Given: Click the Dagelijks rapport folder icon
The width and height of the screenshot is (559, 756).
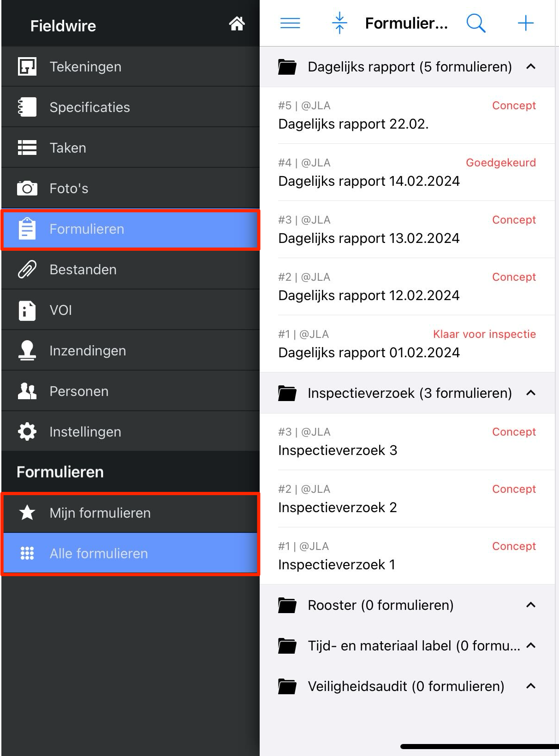Looking at the screenshot, I should 287,67.
